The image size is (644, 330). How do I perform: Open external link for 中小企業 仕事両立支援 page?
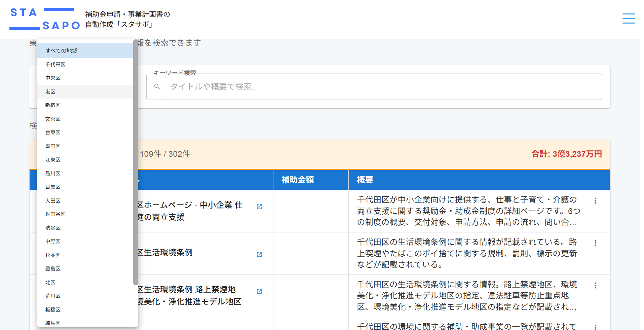[259, 207]
